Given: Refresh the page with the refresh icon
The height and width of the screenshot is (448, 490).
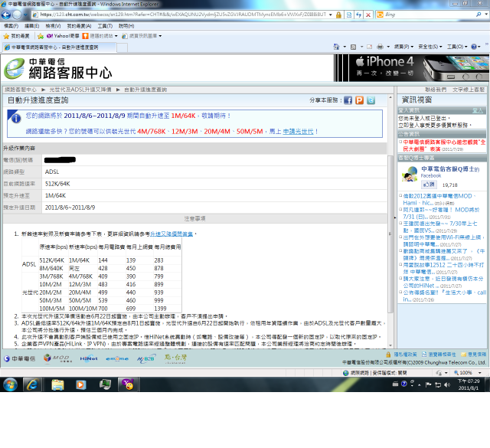Looking at the screenshot, I should click(x=359, y=15).
